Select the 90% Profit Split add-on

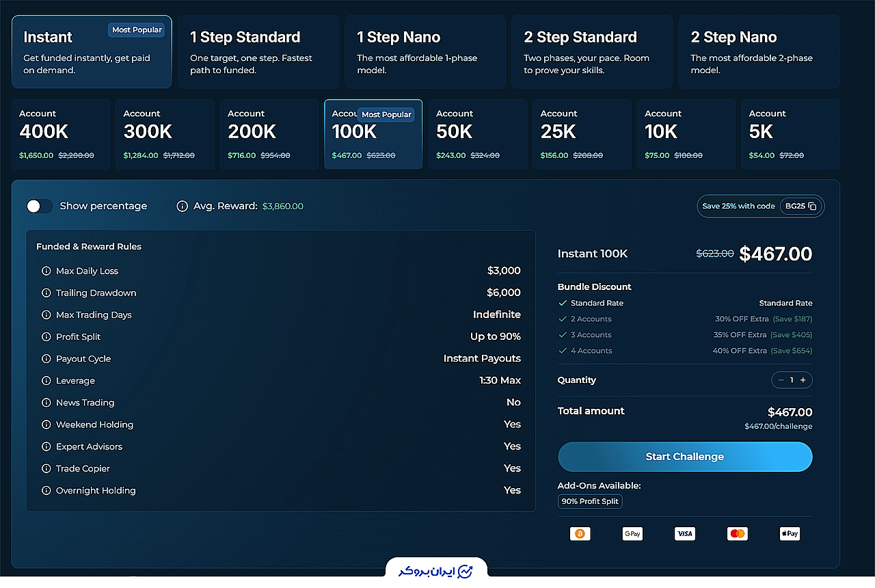coord(590,501)
